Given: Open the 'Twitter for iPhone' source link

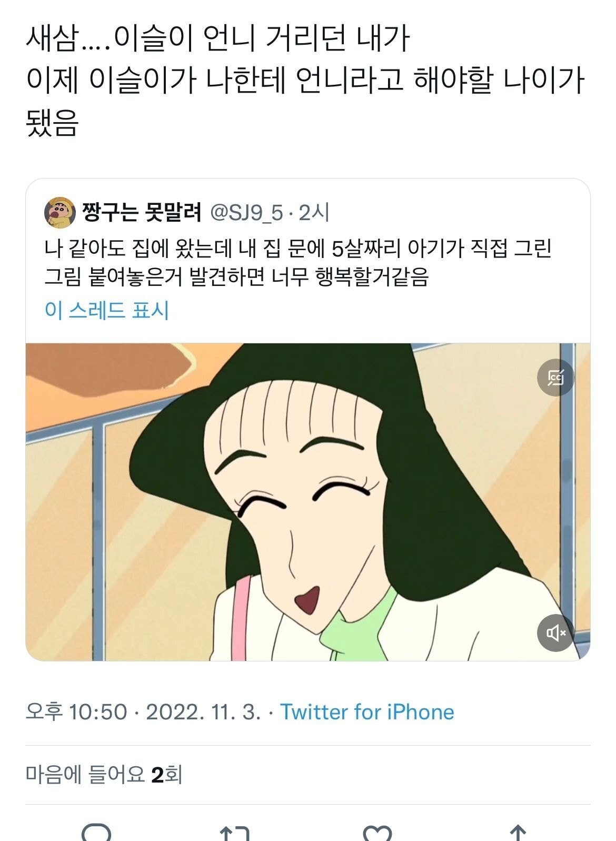Looking at the screenshot, I should point(367,712).
